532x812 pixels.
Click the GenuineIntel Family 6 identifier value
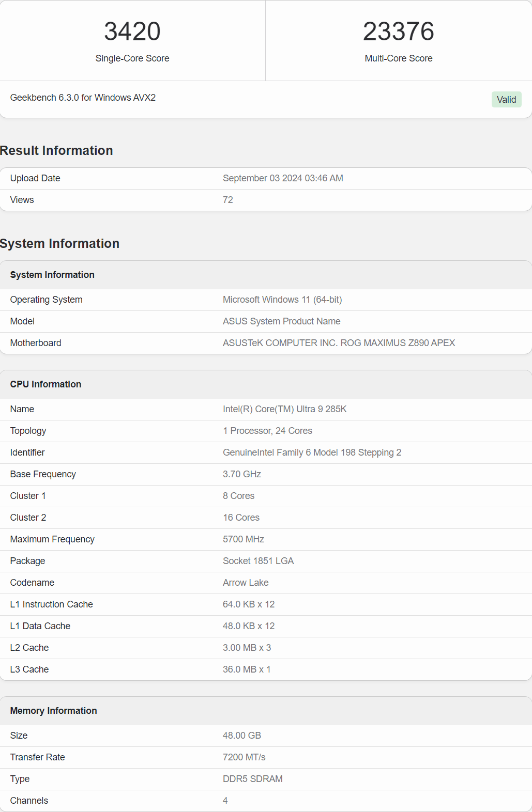312,452
